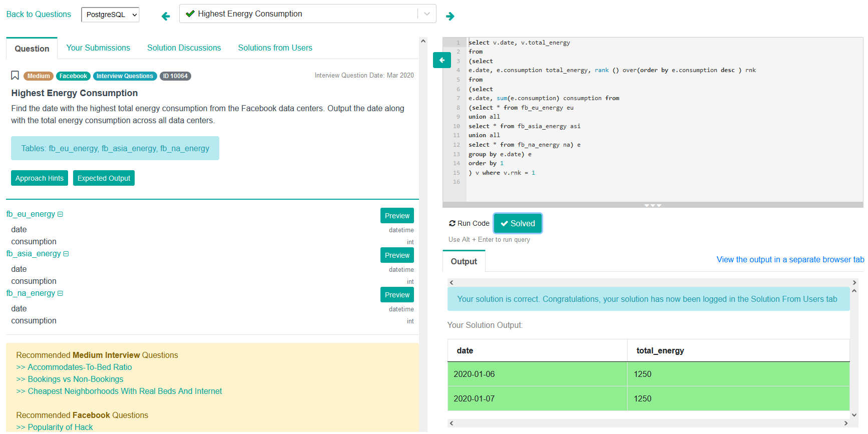The height and width of the screenshot is (434, 868).
Task: Bookmark this question icon
Action: click(15, 76)
